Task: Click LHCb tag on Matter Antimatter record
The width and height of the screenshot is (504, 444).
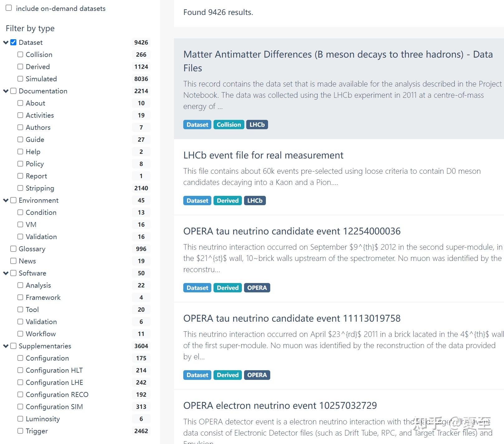Action: (x=257, y=125)
